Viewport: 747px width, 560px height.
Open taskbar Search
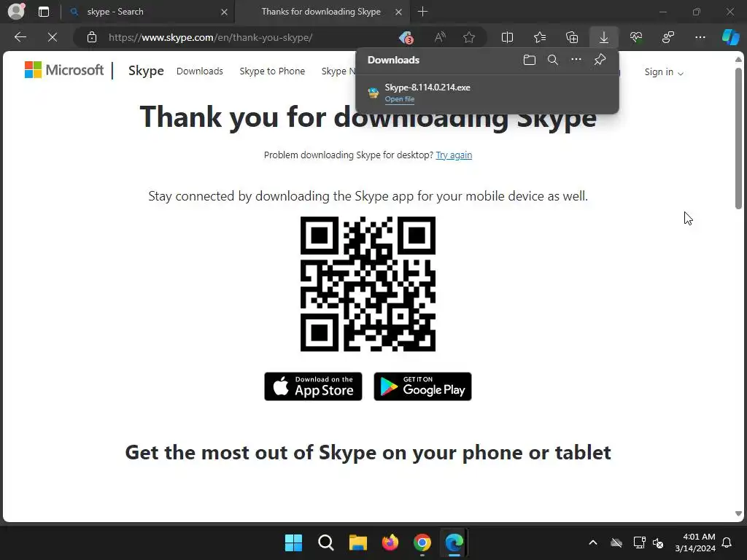click(x=326, y=542)
